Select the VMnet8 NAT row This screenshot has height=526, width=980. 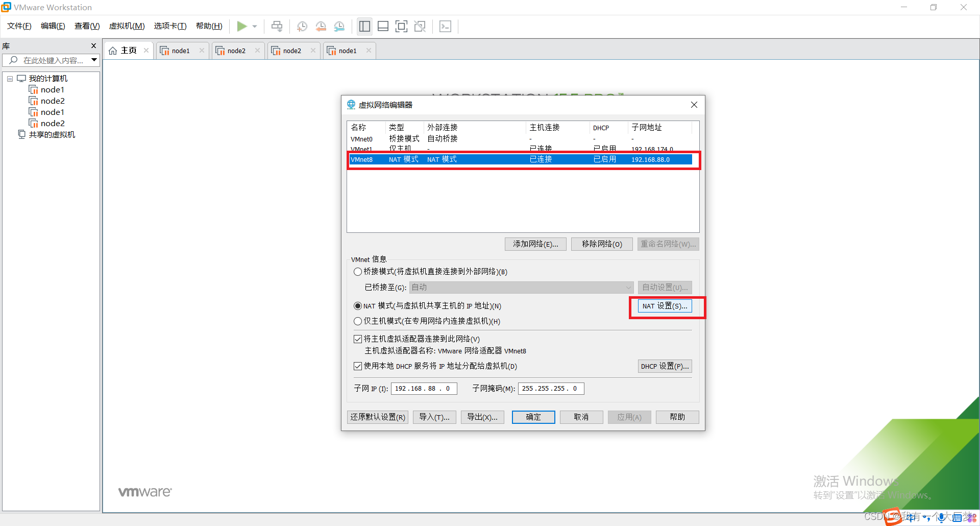[521, 159]
